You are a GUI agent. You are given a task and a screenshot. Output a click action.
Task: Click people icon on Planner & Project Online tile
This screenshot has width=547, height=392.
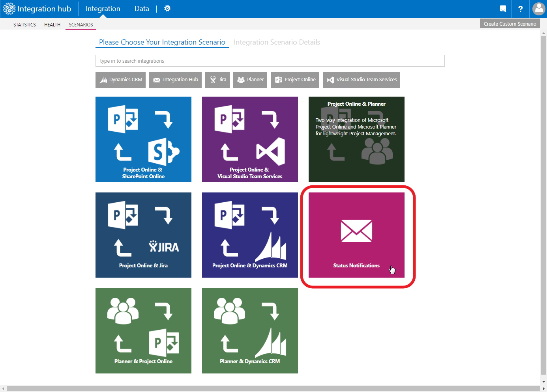(x=123, y=311)
